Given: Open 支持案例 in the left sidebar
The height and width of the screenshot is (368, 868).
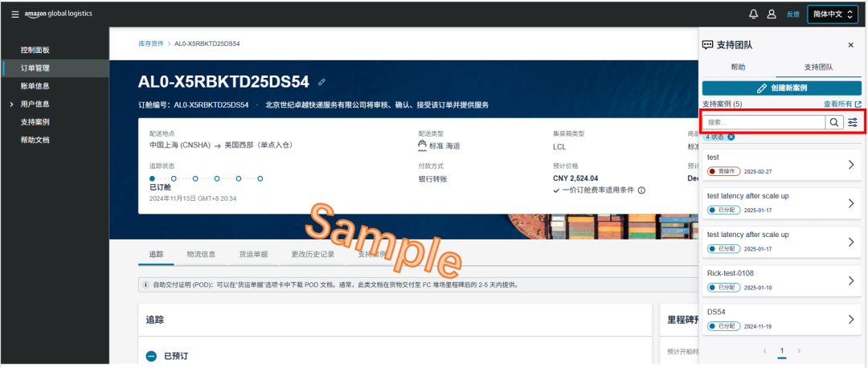Looking at the screenshot, I should point(35,122).
